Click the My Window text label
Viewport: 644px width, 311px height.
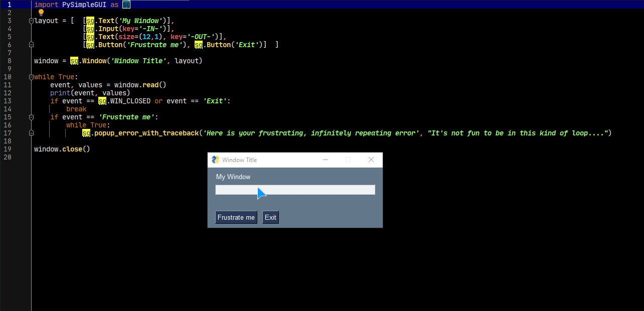point(233,177)
